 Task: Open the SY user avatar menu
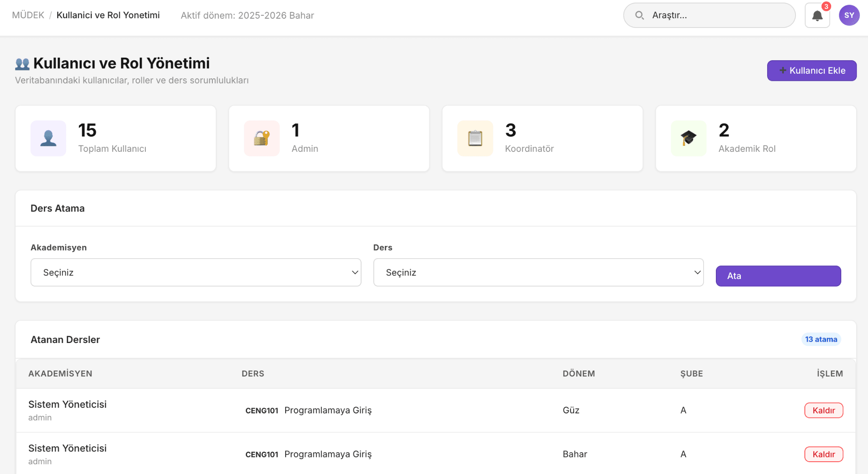point(849,15)
